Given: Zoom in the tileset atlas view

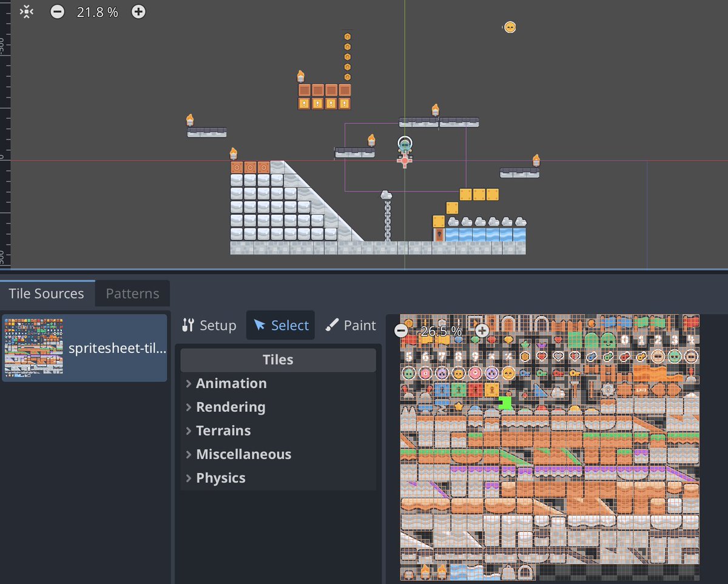Looking at the screenshot, I should pyautogui.click(x=482, y=331).
